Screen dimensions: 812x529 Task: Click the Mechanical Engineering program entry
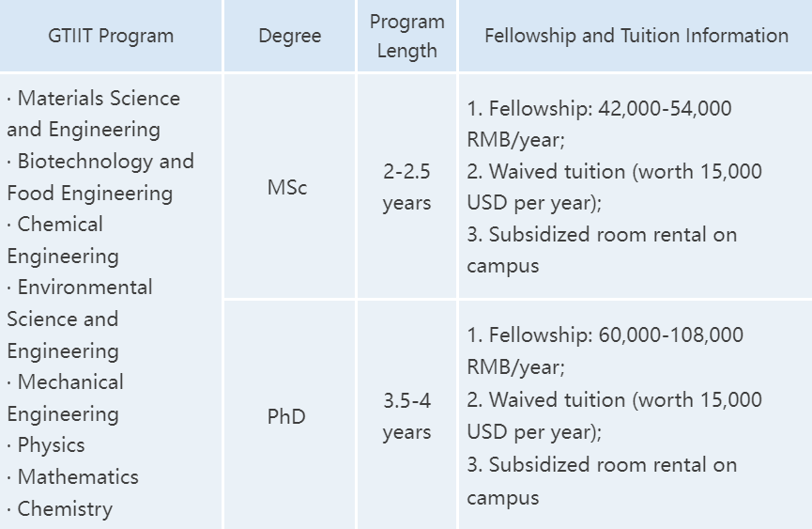(x=65, y=397)
